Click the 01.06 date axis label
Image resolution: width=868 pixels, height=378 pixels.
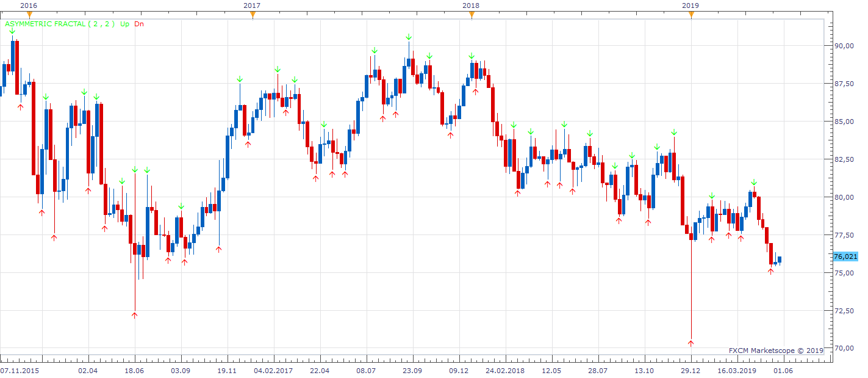(x=783, y=371)
